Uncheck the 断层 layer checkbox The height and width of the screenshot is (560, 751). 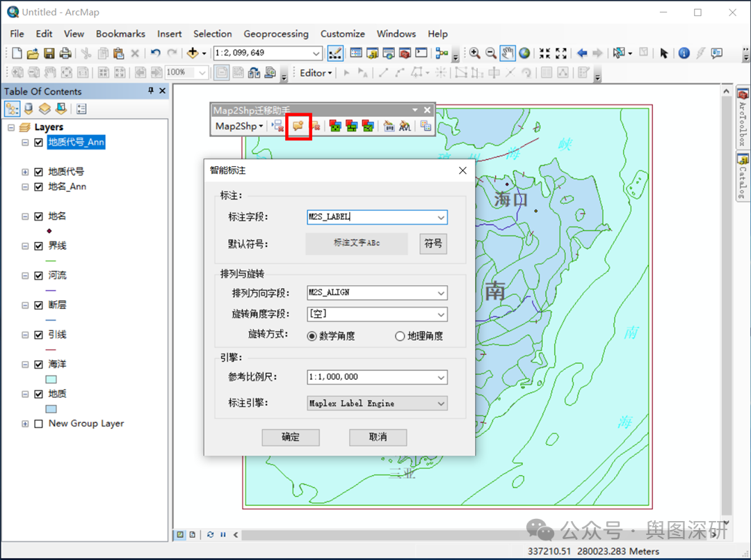point(38,305)
